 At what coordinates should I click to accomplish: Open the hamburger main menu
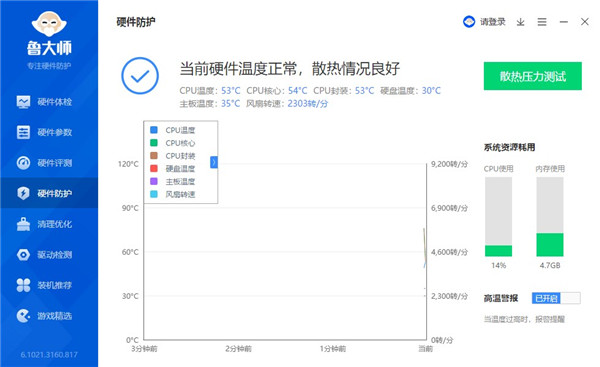(x=542, y=22)
